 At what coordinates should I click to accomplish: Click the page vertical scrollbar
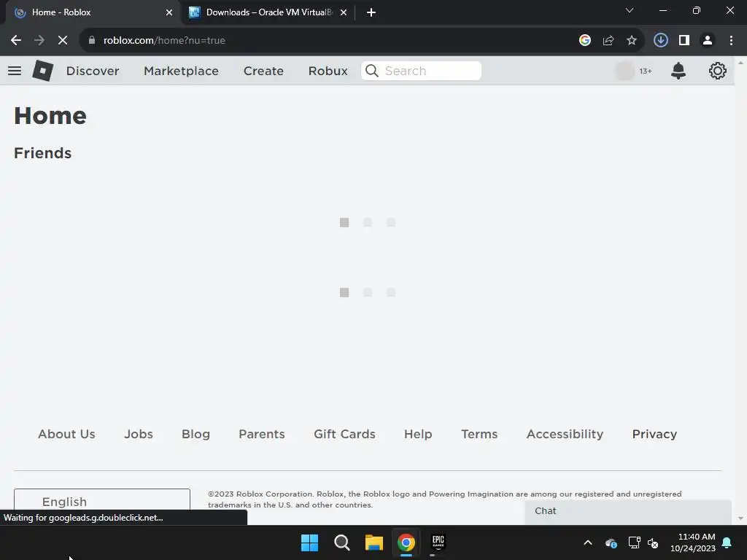coord(740,290)
